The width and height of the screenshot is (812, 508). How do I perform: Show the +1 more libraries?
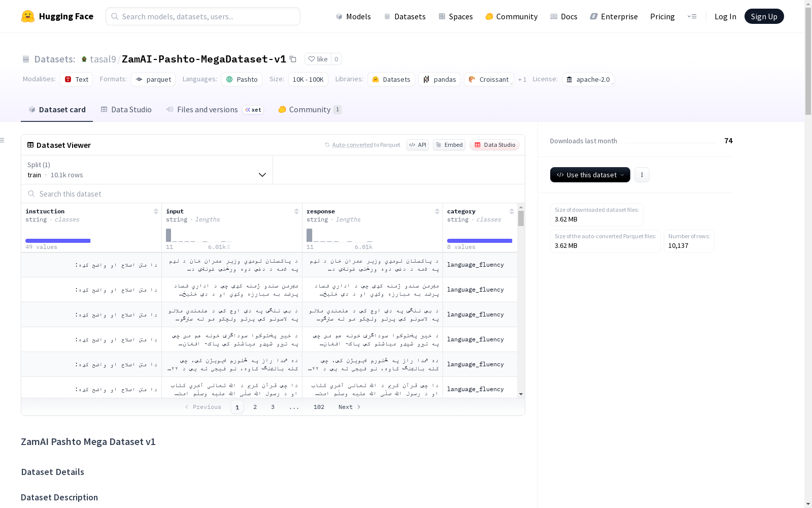coord(522,80)
